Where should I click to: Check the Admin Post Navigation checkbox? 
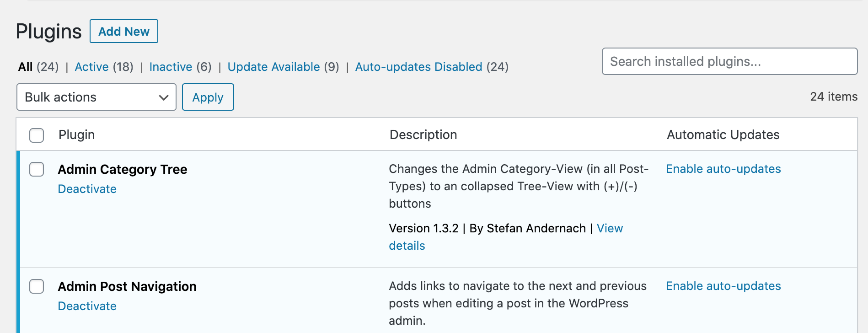[37, 286]
